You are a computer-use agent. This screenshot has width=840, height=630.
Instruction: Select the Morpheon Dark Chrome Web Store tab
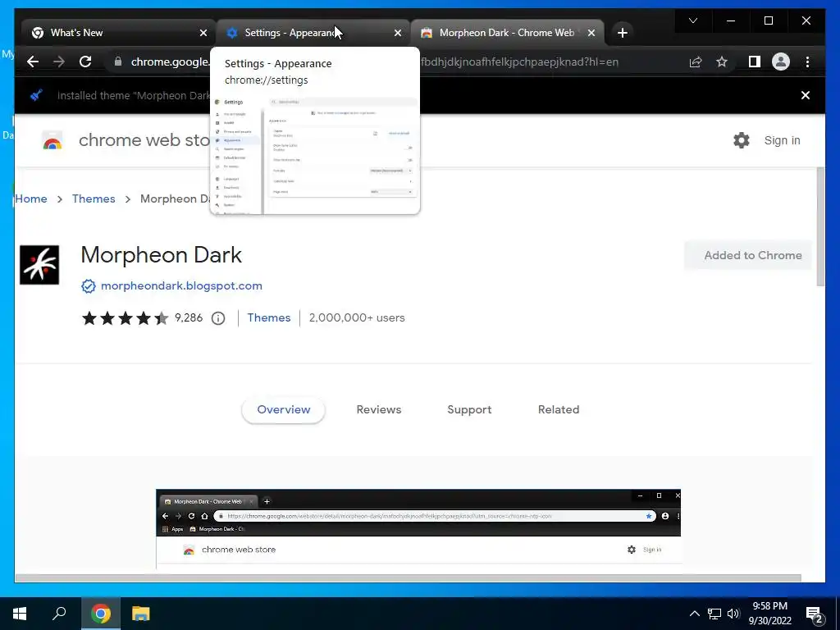coord(507,33)
